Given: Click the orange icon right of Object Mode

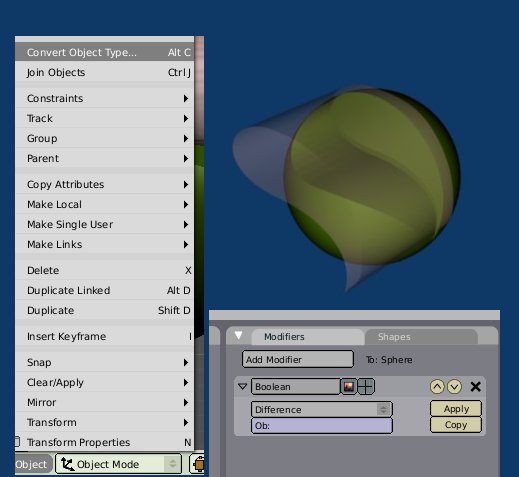Looking at the screenshot, I should click(198, 464).
